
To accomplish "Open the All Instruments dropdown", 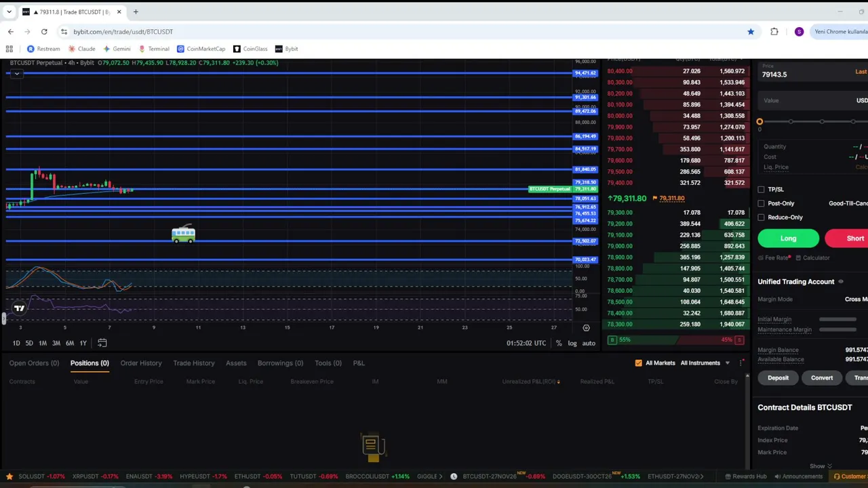I will click(705, 363).
